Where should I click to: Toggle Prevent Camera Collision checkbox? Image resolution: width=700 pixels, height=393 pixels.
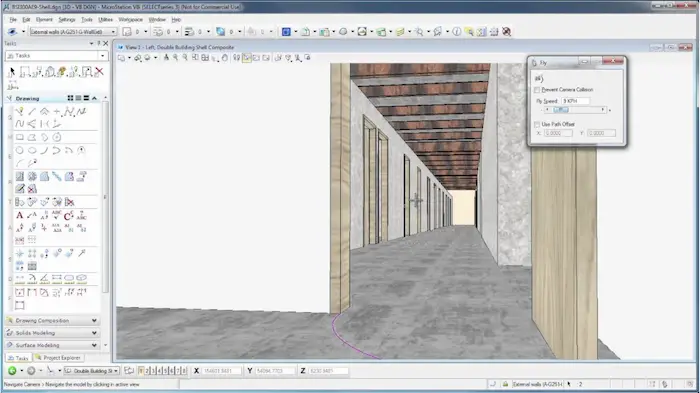(x=537, y=90)
